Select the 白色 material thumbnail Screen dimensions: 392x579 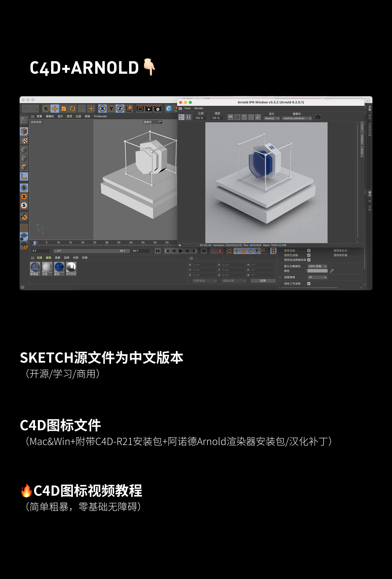click(47, 269)
